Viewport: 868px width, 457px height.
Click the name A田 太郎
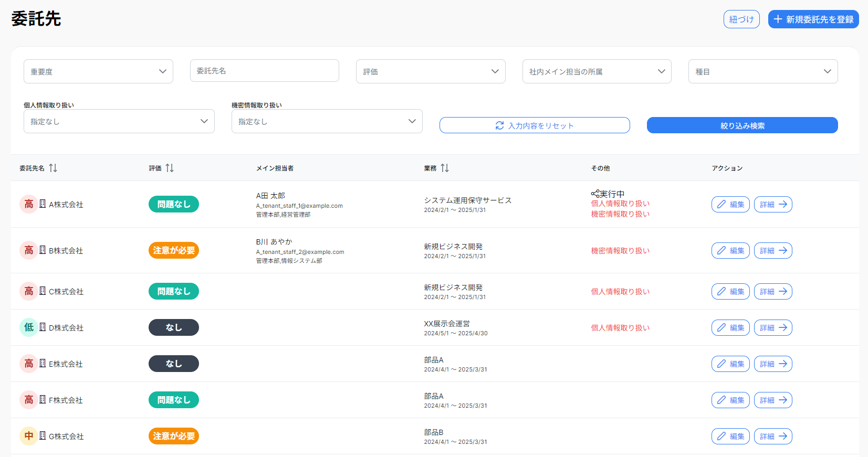click(x=270, y=196)
